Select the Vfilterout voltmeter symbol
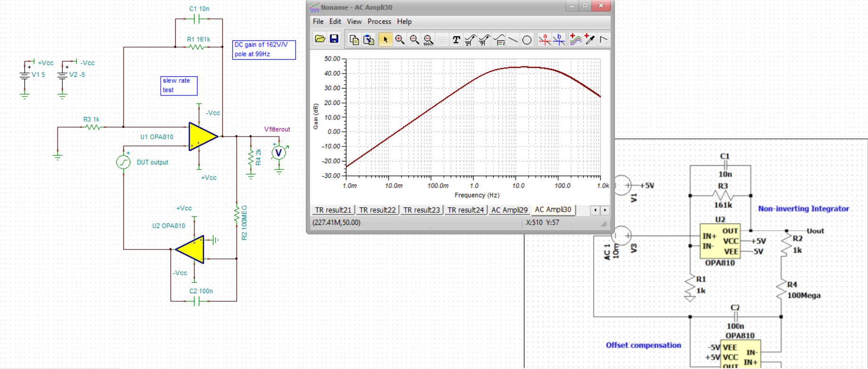Screen dimensions: 868x369 pos(279,152)
